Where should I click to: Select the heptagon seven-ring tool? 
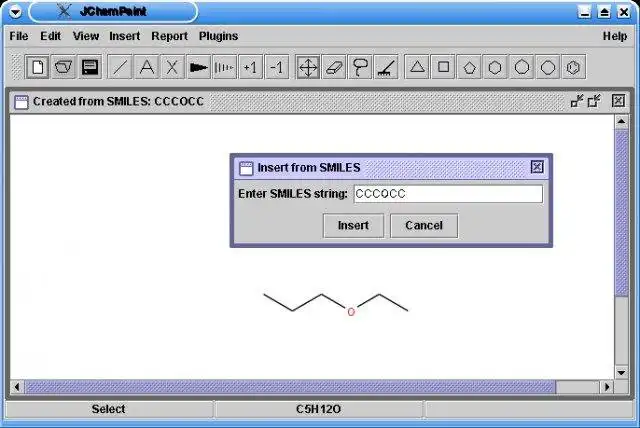tap(522, 67)
